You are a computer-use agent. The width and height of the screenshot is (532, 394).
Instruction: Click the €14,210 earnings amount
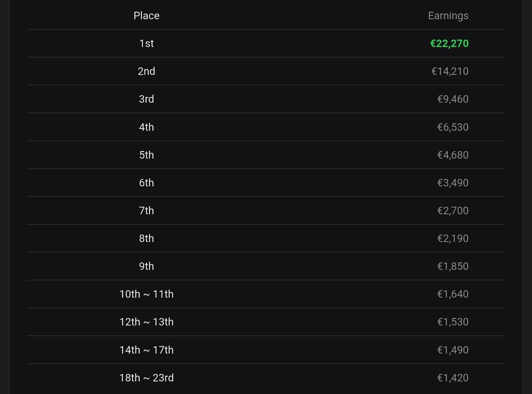click(x=450, y=71)
